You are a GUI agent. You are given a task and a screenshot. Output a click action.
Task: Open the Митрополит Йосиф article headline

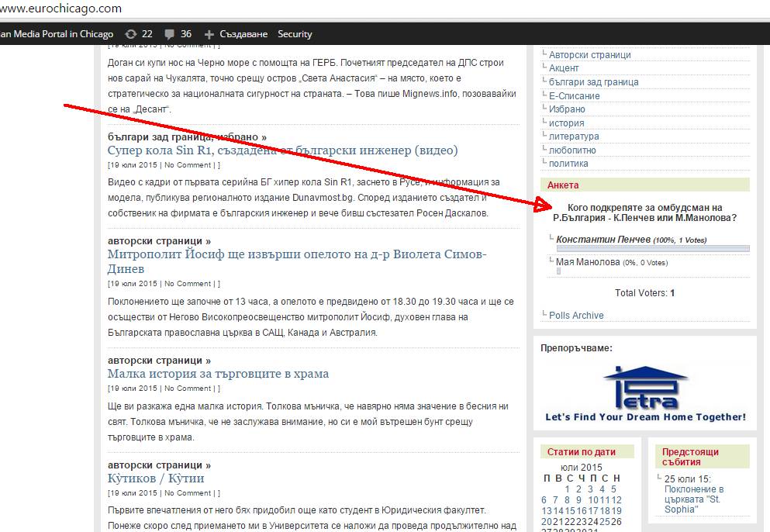297,254
